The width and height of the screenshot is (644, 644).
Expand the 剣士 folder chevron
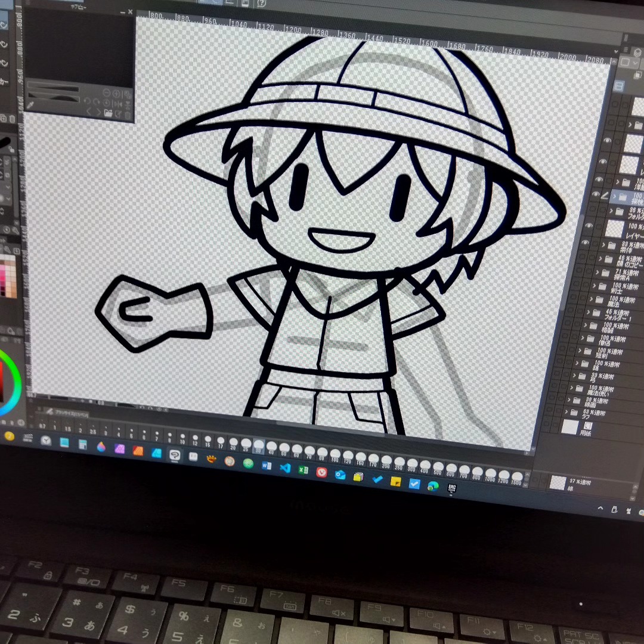coord(595,286)
